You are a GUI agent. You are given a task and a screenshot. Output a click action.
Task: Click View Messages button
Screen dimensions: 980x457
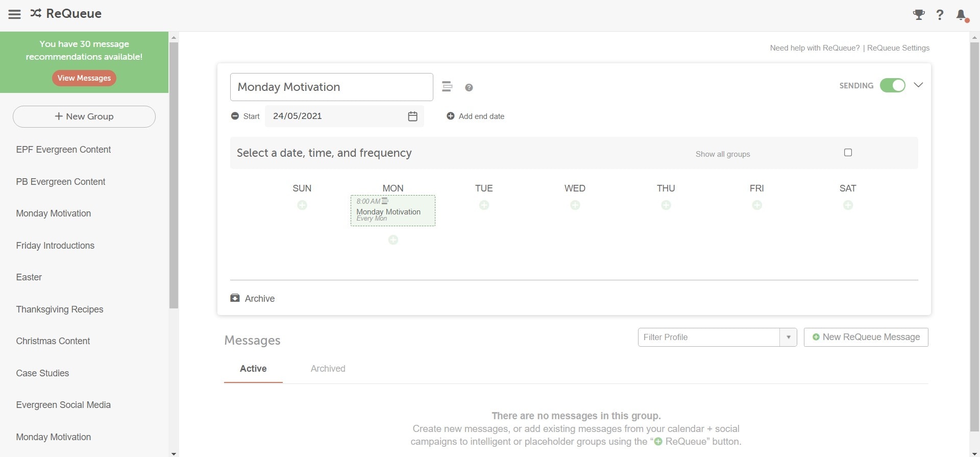click(x=84, y=78)
